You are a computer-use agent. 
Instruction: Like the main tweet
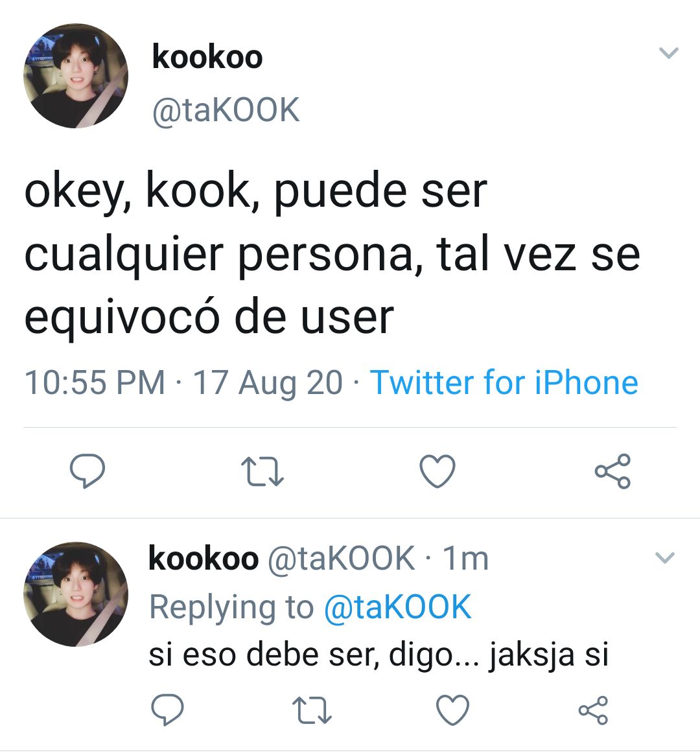(437, 470)
